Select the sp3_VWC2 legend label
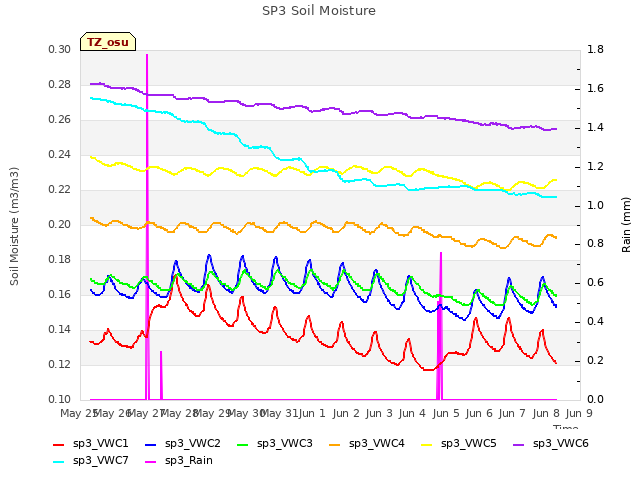The image size is (640, 480). point(193,444)
